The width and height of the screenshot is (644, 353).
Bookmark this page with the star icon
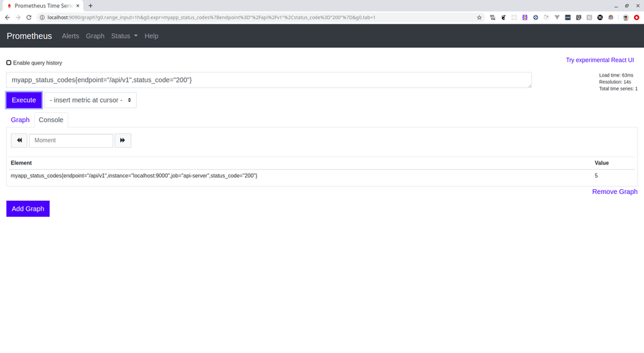479,17
